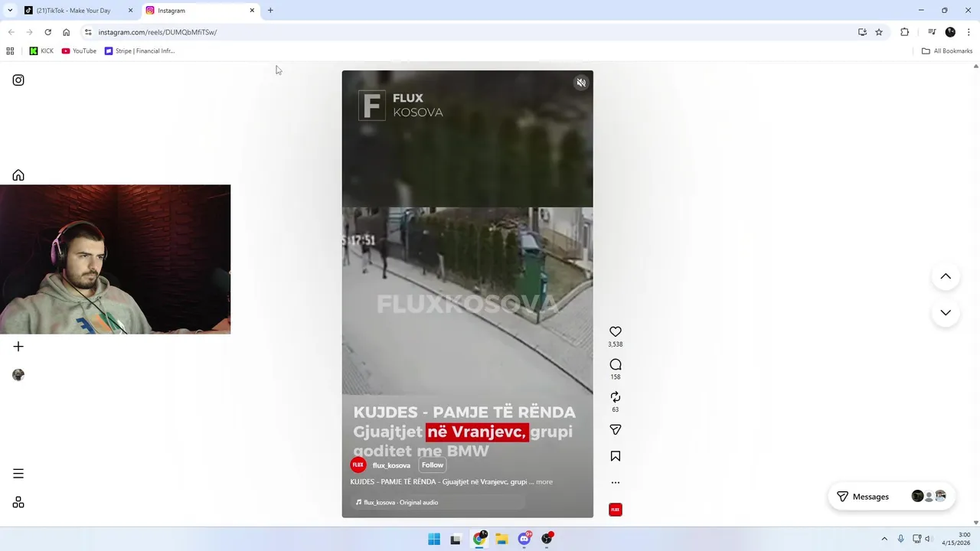Viewport: 980px width, 551px height.
Task: Open the KICK bookmark
Action: 41,51
